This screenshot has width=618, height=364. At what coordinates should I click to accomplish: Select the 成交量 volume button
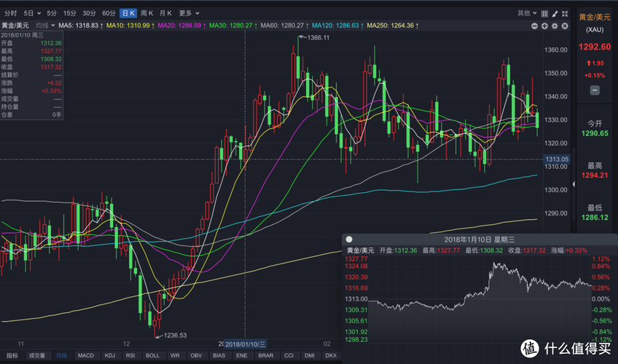pos(36,355)
